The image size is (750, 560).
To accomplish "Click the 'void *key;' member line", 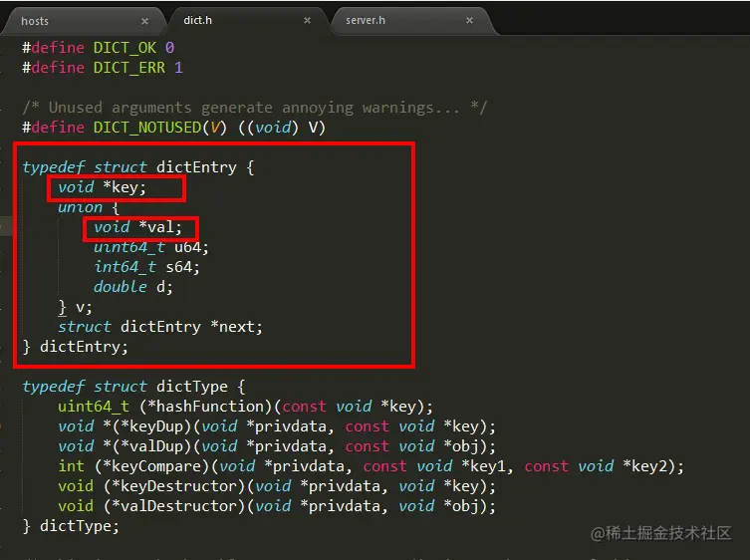I will point(102,187).
